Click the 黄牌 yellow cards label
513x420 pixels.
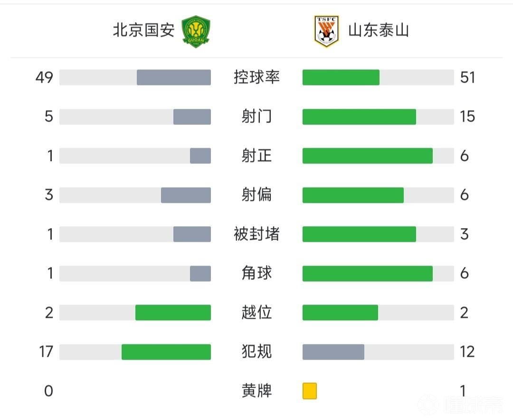point(256,391)
